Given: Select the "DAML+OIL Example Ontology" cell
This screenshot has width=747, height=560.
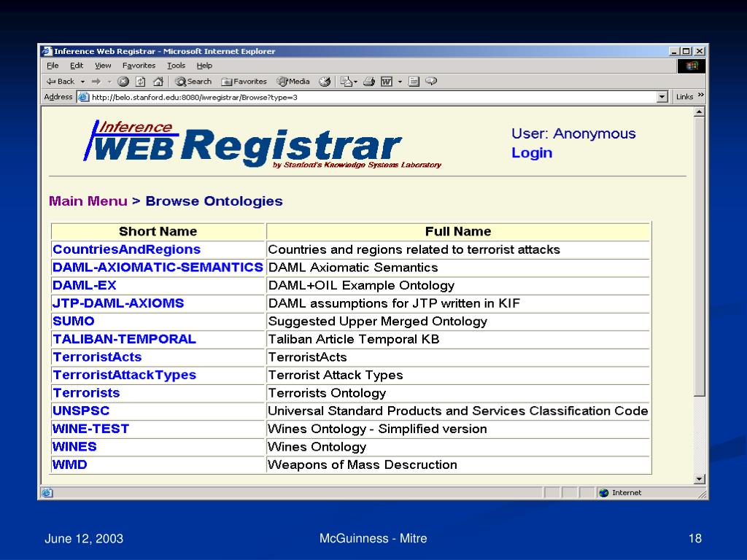Looking at the screenshot, I should tap(458, 285).
